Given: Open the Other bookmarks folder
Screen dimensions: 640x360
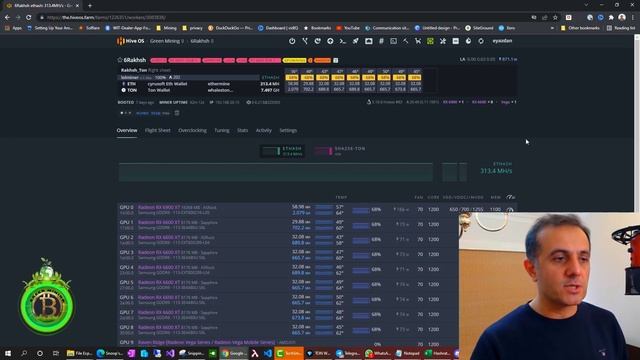Looking at the screenshot, I should coord(580,28).
